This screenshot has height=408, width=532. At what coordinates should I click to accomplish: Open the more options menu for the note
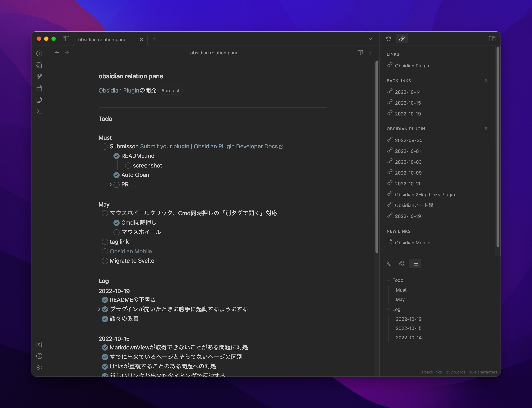coord(370,53)
